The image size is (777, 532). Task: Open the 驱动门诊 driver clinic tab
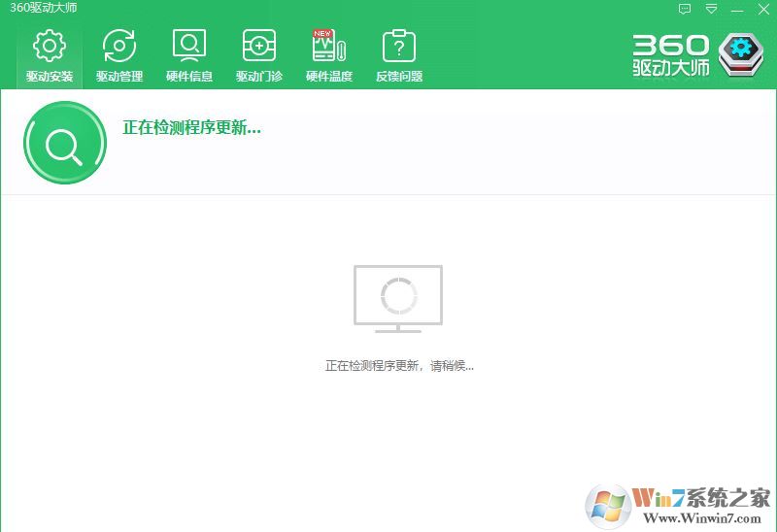pyautogui.click(x=259, y=56)
